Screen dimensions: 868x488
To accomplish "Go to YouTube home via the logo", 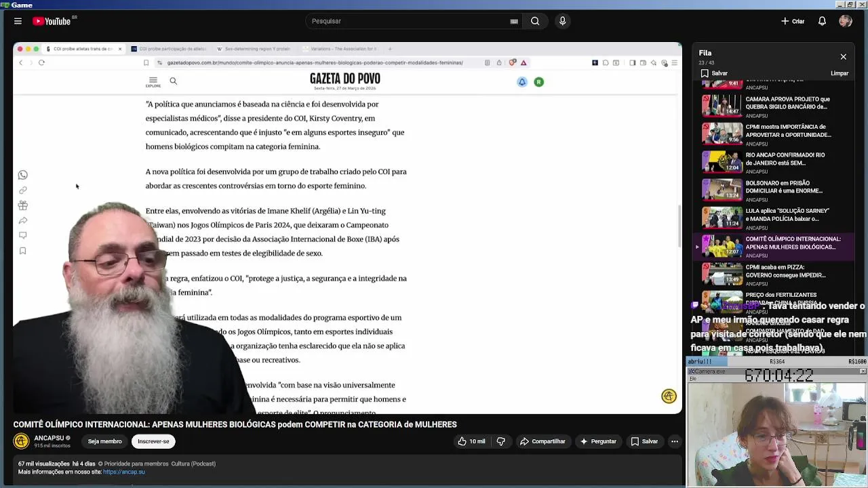I will pos(53,21).
